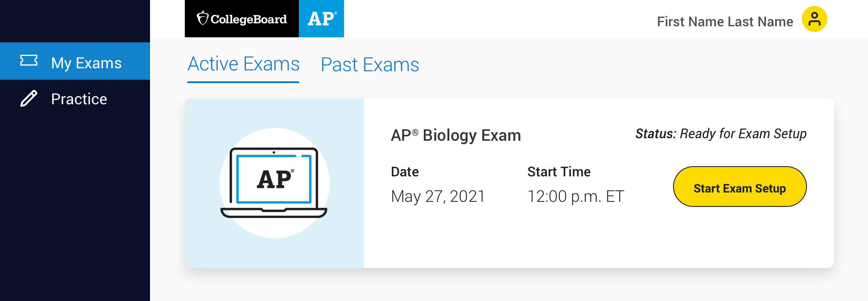
Task: Switch to the Active Exams tab
Action: pos(243,64)
